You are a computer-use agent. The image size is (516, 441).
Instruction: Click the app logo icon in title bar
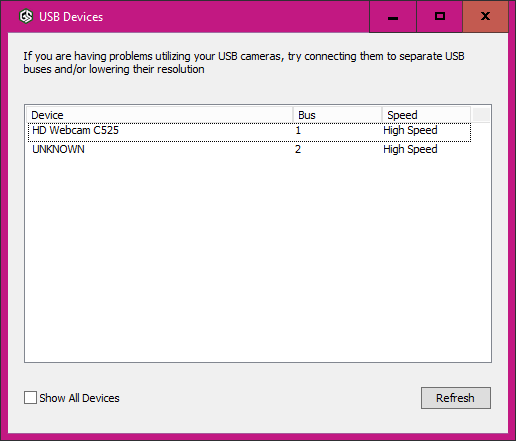(x=26, y=16)
